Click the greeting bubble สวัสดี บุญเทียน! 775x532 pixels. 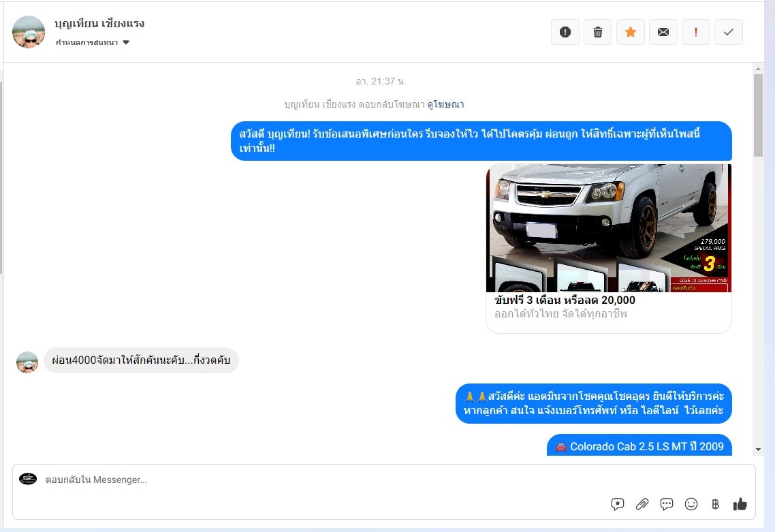(x=481, y=141)
